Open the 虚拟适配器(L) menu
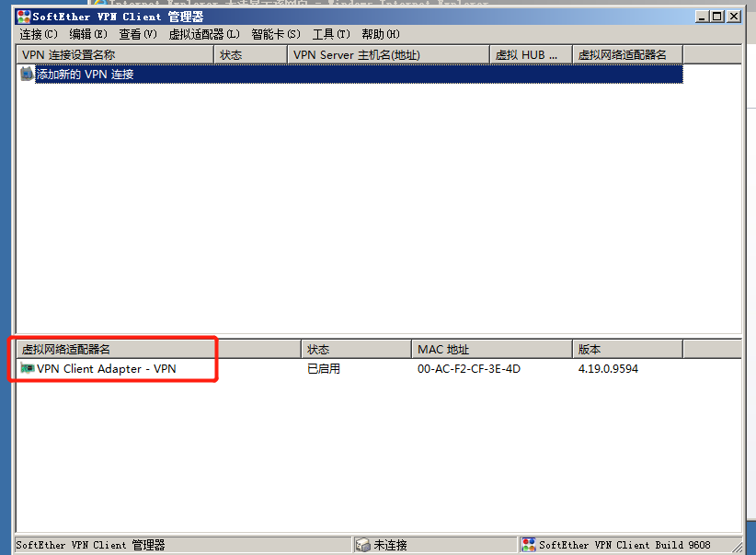The width and height of the screenshot is (756, 555). click(x=204, y=34)
